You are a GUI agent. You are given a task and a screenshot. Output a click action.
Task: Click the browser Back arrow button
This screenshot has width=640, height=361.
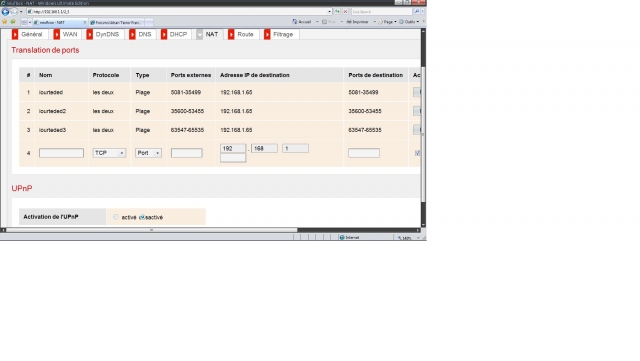5,12
